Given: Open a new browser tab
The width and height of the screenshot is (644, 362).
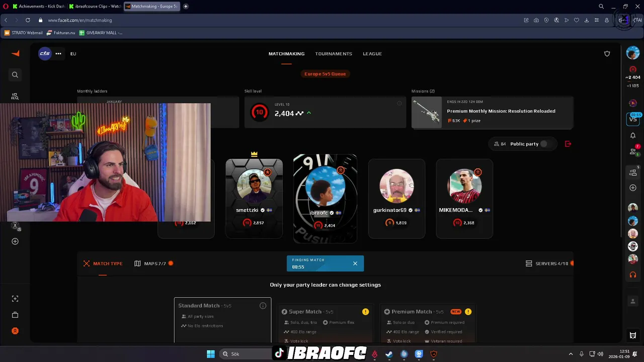Looking at the screenshot, I should [186, 7].
